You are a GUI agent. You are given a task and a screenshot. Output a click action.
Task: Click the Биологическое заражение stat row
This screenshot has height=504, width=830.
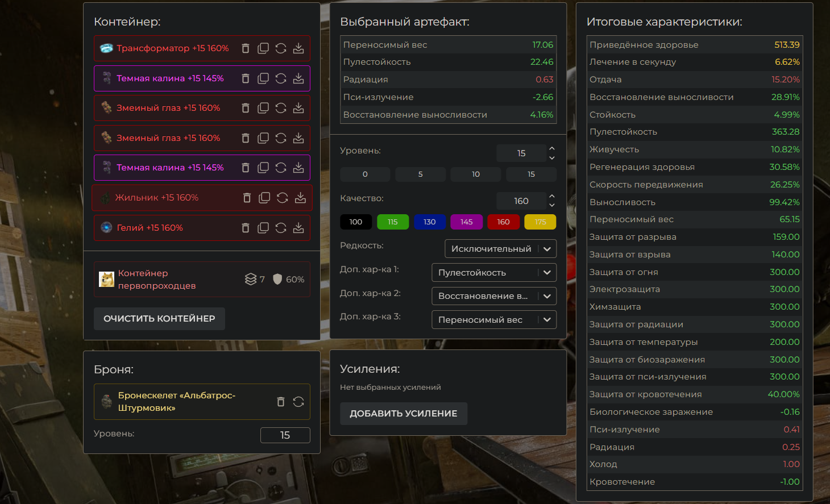pos(695,412)
